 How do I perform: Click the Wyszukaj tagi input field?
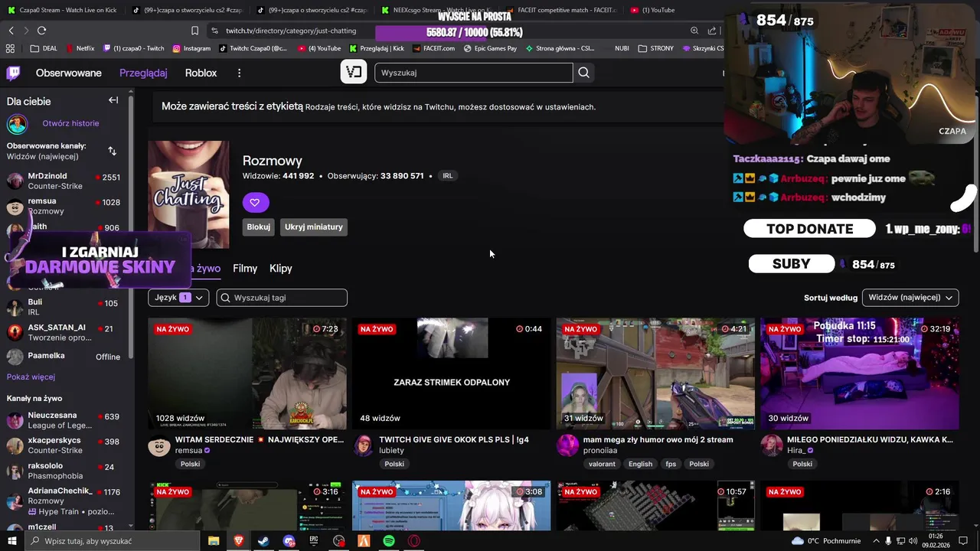pos(282,298)
